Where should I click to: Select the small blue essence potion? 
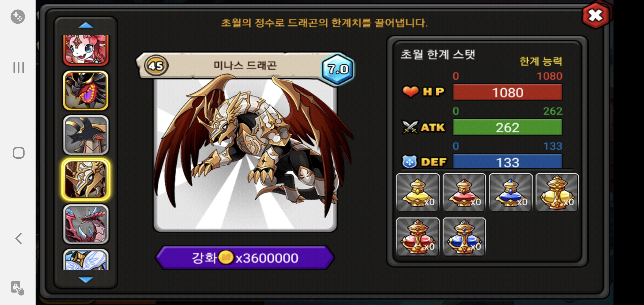coord(511,192)
